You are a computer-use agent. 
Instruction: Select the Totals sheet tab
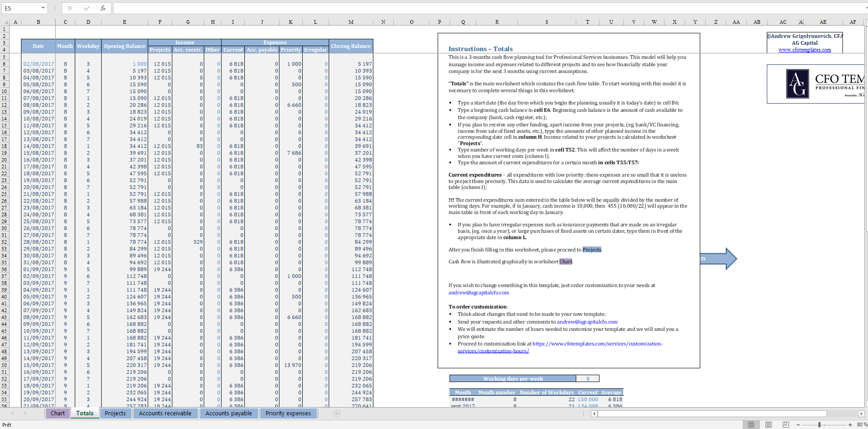point(85,413)
